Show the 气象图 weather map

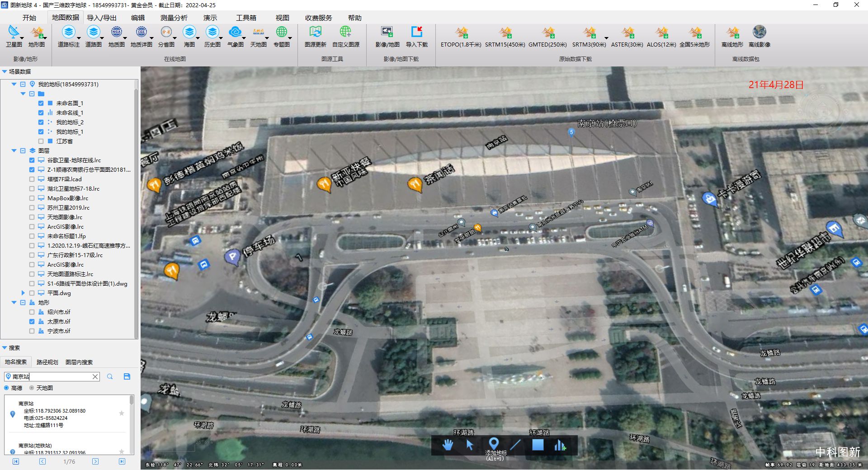coord(235,37)
